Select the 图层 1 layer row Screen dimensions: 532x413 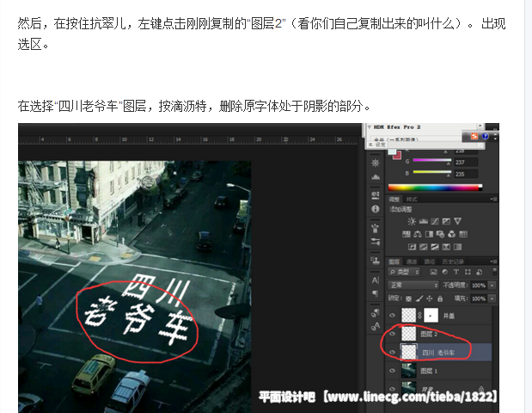point(439,371)
